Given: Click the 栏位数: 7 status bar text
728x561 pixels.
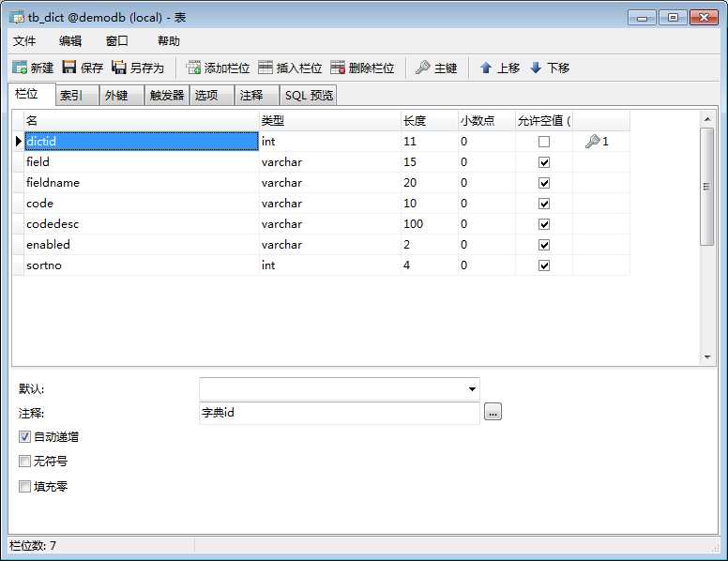Looking at the screenshot, I should tap(33, 545).
